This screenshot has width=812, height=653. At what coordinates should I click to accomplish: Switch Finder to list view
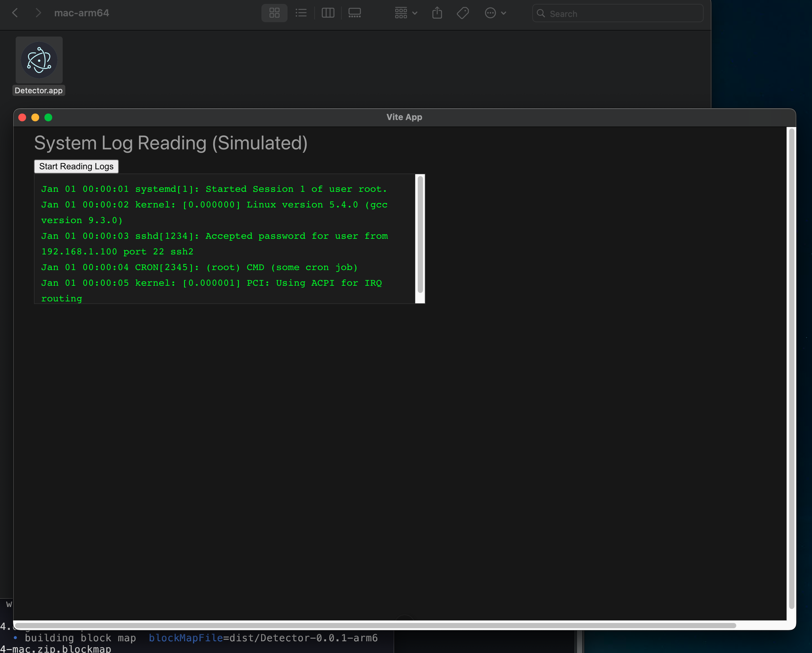tap(301, 13)
